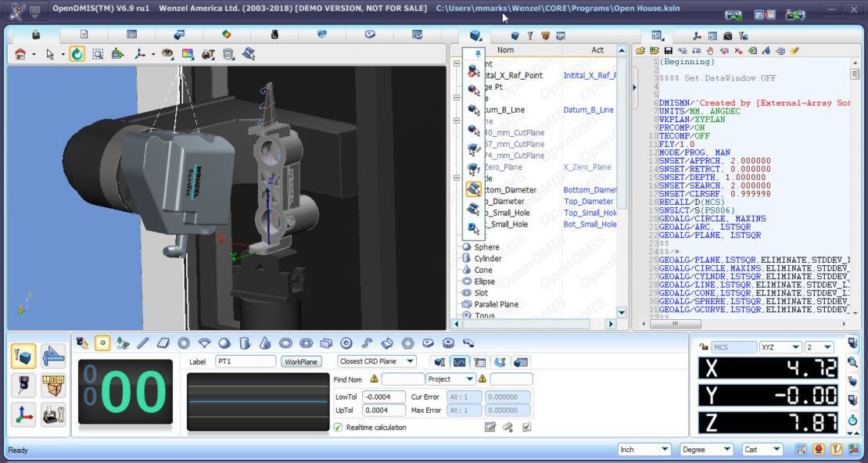Open the Cart coordinate display dropdown
Image resolution: width=868 pixels, height=463 pixels.
(x=760, y=449)
